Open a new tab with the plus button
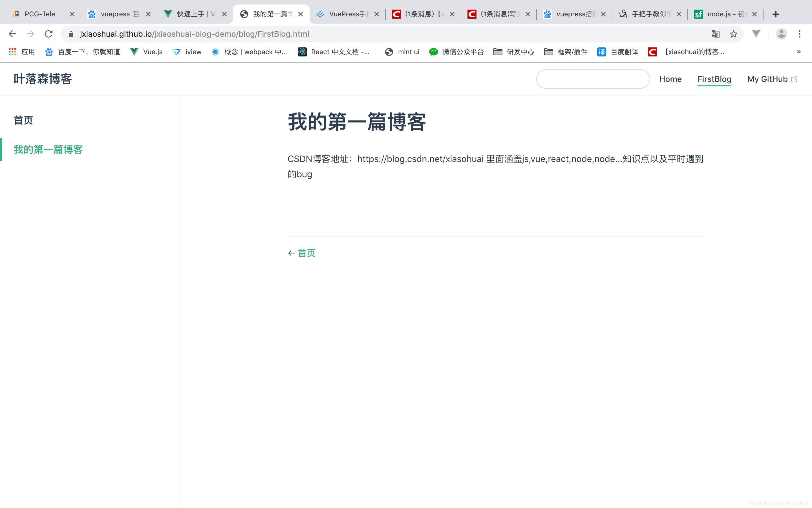 coord(776,14)
